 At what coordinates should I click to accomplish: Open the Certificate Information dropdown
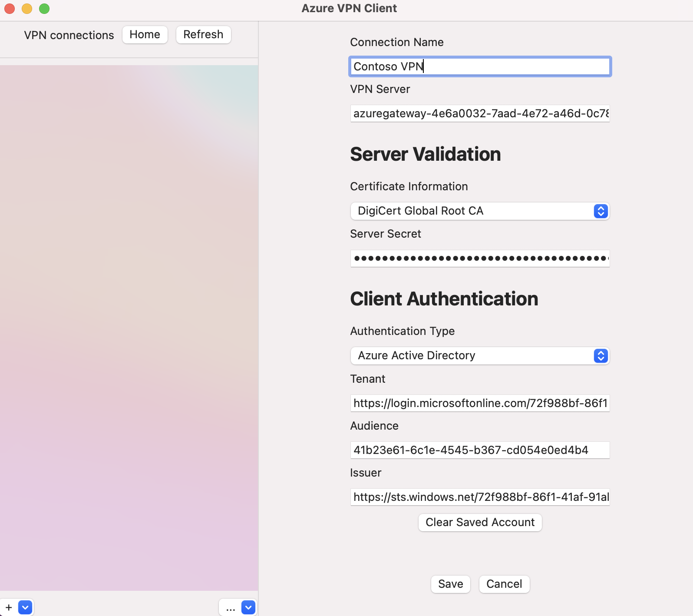click(x=480, y=211)
